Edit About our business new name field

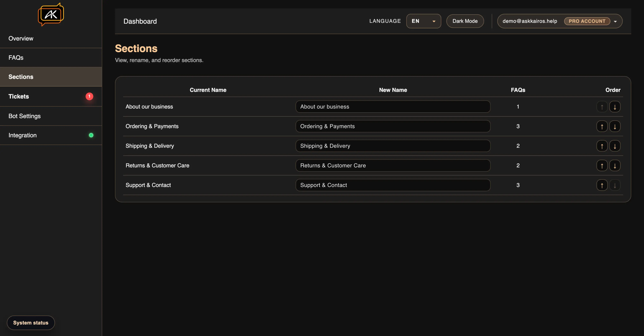(x=393, y=107)
